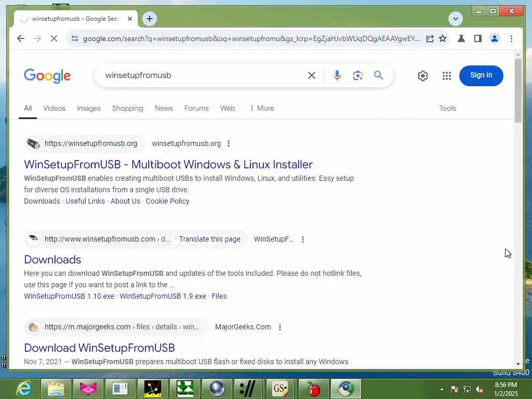532x399 pixels.
Task: Switch to Videos results tab
Action: [54, 108]
